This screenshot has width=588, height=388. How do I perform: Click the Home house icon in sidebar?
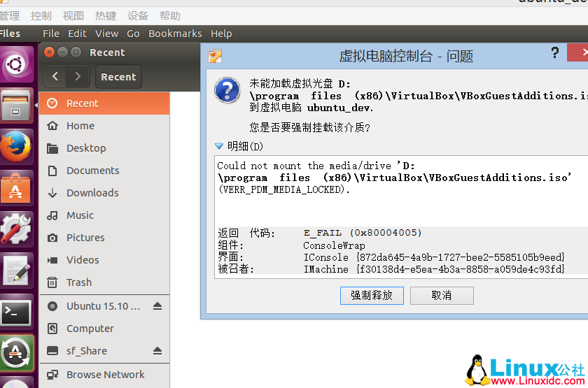click(52, 126)
